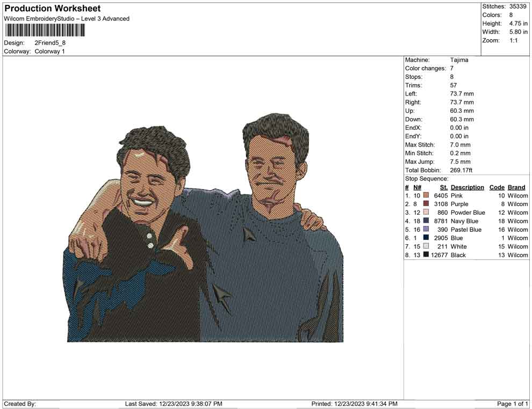Click the Min Stitch value '0.2 mm'
This screenshot has width=532, height=409.
coord(461,153)
